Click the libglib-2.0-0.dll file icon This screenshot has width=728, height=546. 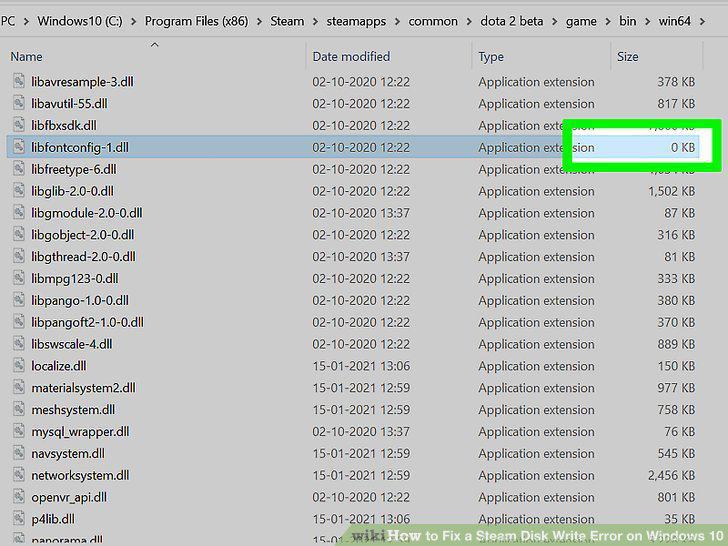tap(19, 190)
